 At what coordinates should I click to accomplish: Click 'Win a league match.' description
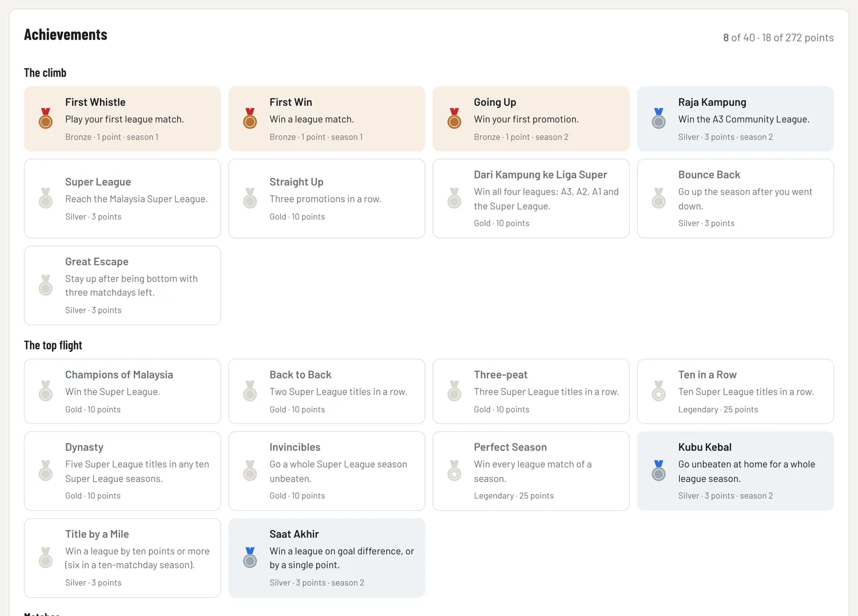[x=312, y=120]
